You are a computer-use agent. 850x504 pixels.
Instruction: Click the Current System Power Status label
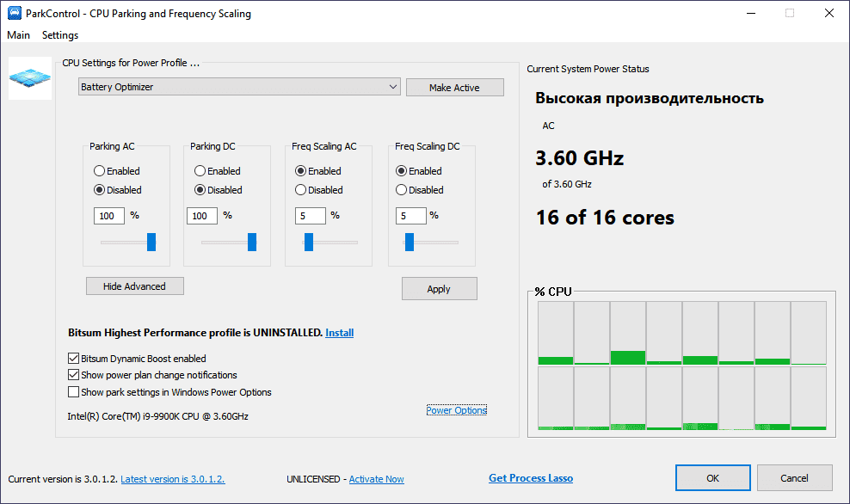[588, 69]
